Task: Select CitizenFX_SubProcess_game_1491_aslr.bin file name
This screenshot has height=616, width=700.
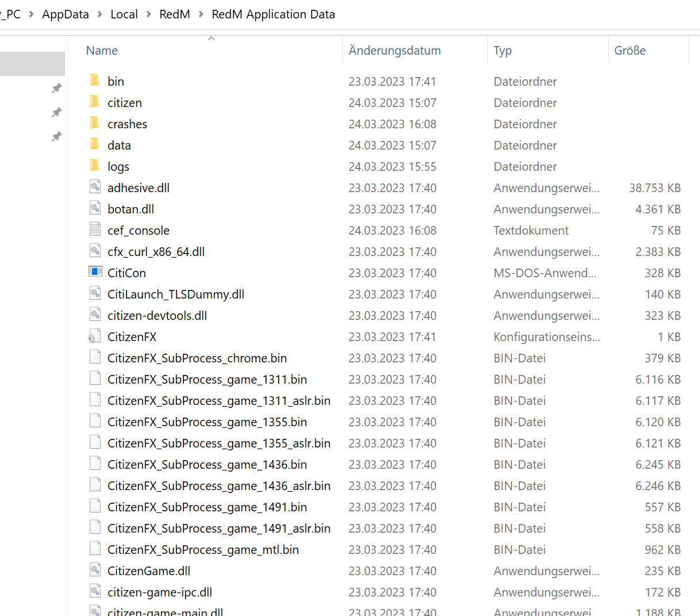Action: [x=219, y=528]
